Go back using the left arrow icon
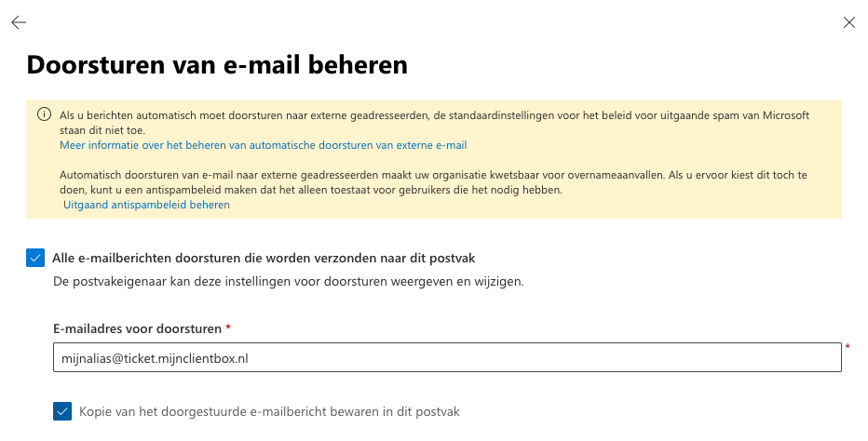Screen dimensions: 868x441 coord(19,22)
